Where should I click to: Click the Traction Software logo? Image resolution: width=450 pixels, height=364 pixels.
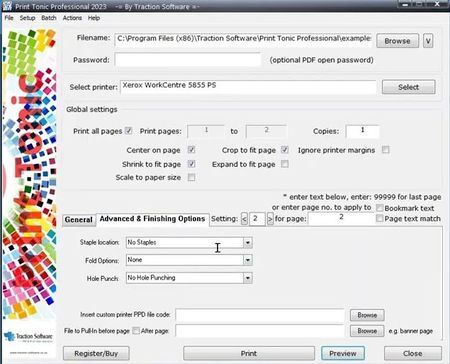click(x=29, y=337)
